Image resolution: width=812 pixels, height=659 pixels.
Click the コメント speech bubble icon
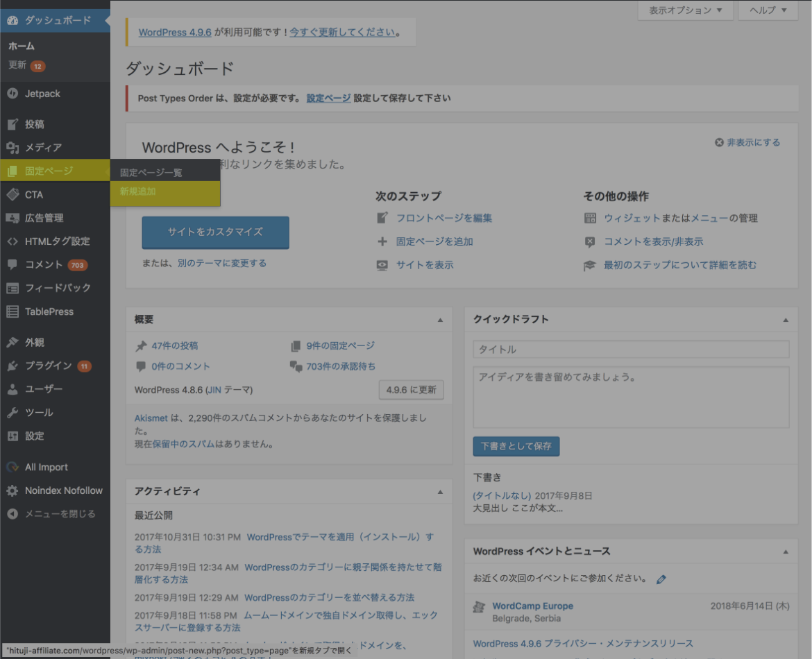(12, 264)
